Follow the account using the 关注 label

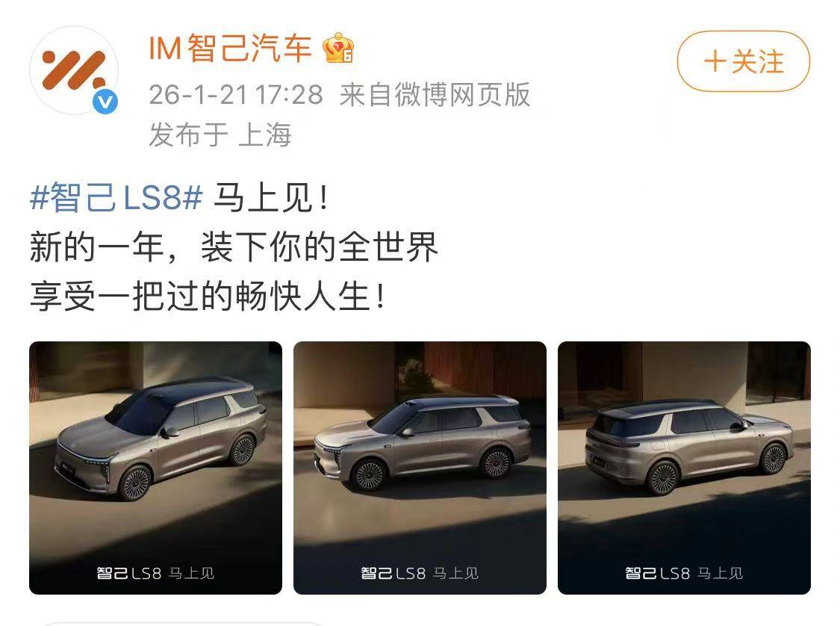point(758,61)
